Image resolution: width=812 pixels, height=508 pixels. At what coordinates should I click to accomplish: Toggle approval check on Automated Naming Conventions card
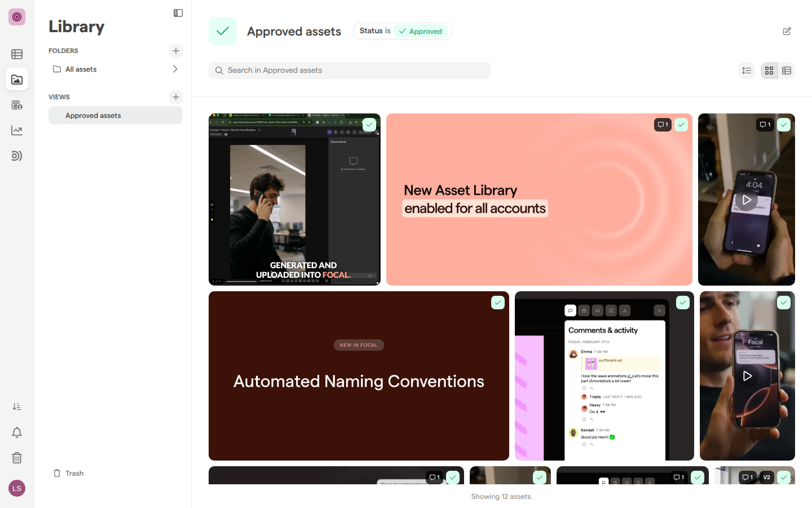pos(498,303)
